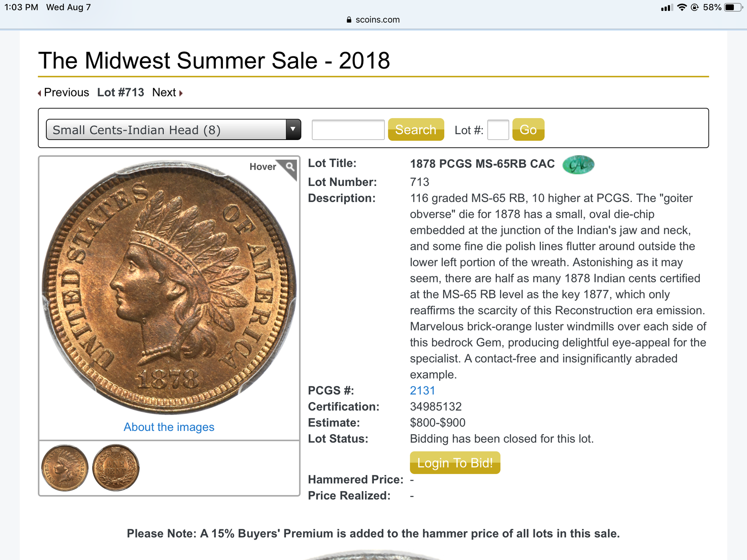Click the Previous lot arrow icon
Screen dimensions: 747x560
tap(39, 93)
